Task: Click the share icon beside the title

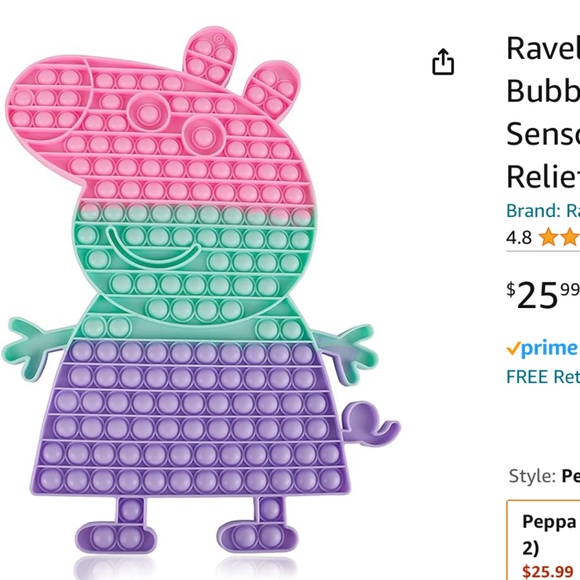Action: point(443,62)
